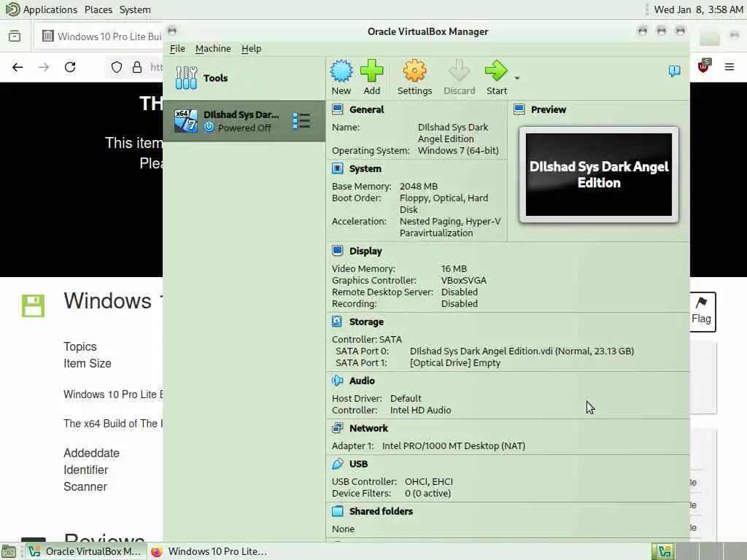Screen dimensions: 747x560
Task: Click the green floppy disk software icon
Action: pos(33,306)
